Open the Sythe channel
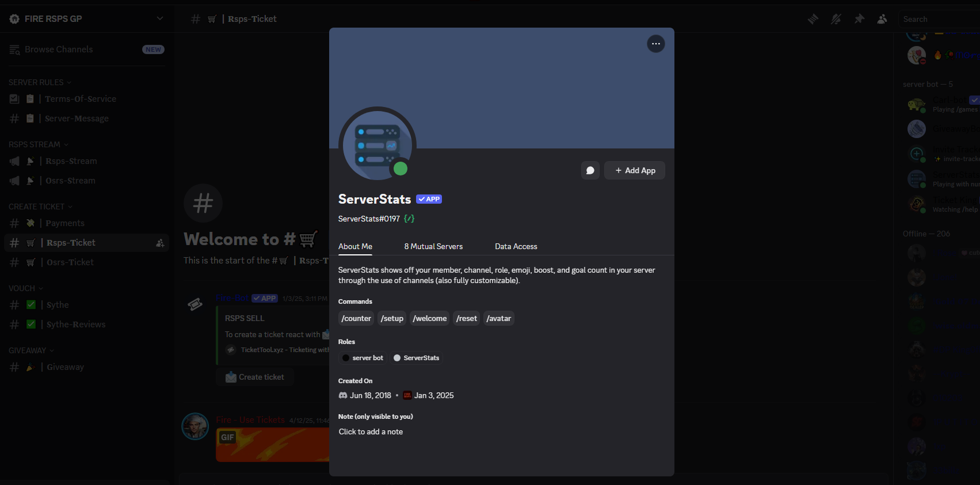Screen dimensions: 980x485 (x=86, y=305)
